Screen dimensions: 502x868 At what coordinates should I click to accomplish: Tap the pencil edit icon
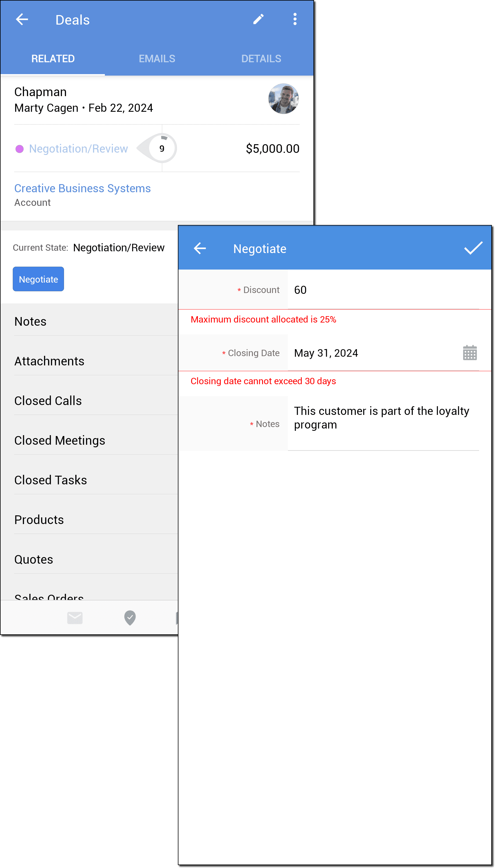pos(258,19)
